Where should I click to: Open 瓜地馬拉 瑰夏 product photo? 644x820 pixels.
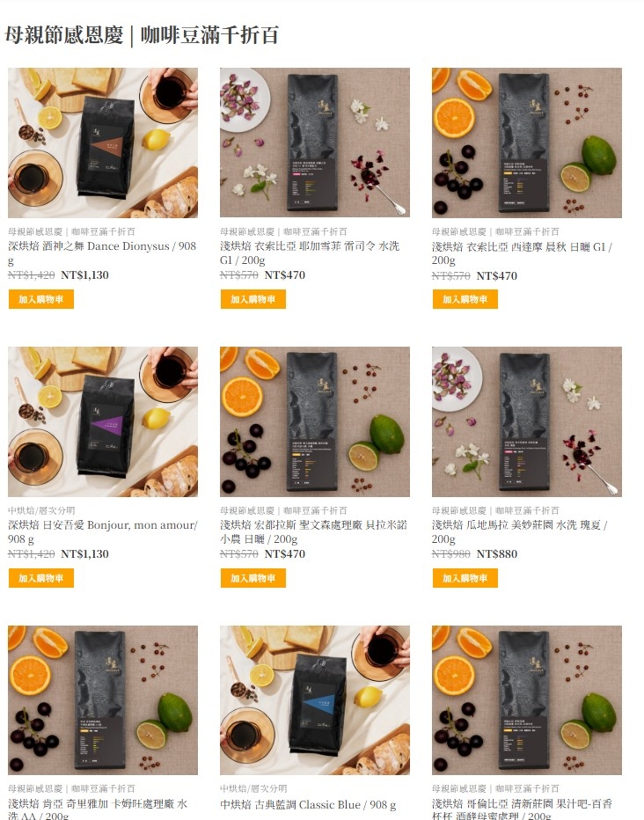pyautogui.click(x=527, y=421)
